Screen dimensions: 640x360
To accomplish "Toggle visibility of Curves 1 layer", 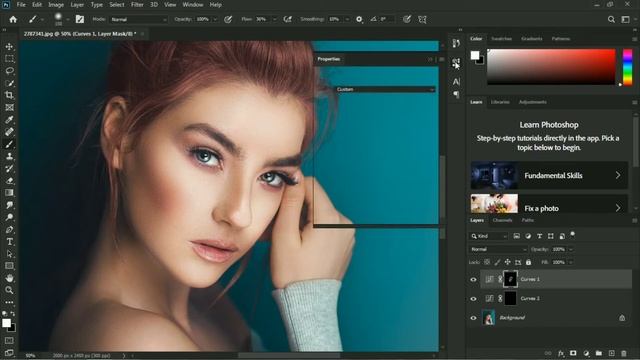I will click(x=473, y=280).
